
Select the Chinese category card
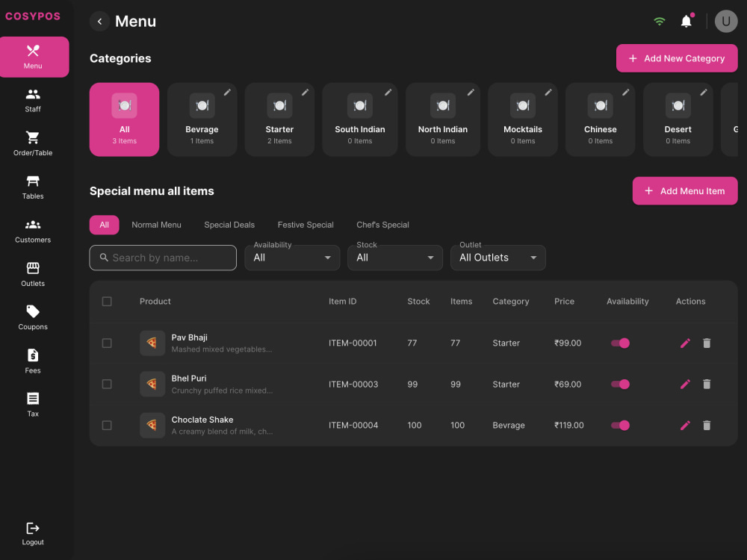pyautogui.click(x=601, y=119)
